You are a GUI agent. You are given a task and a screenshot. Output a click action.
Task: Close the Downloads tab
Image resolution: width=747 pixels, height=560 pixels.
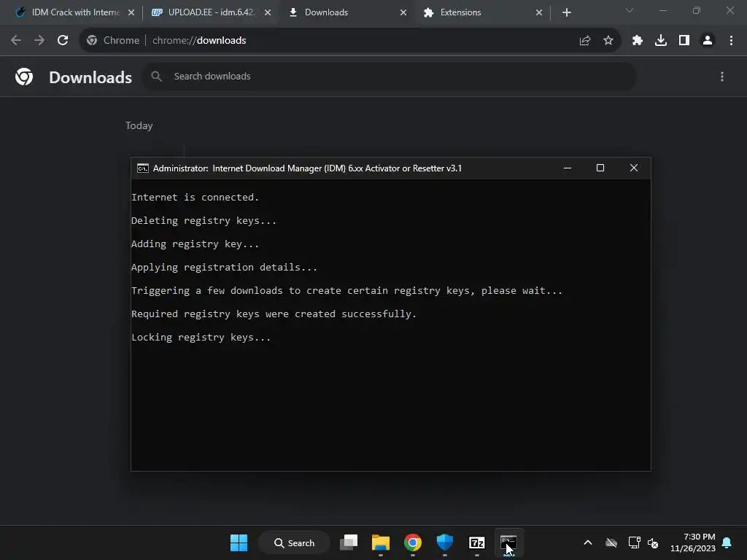[x=403, y=12]
